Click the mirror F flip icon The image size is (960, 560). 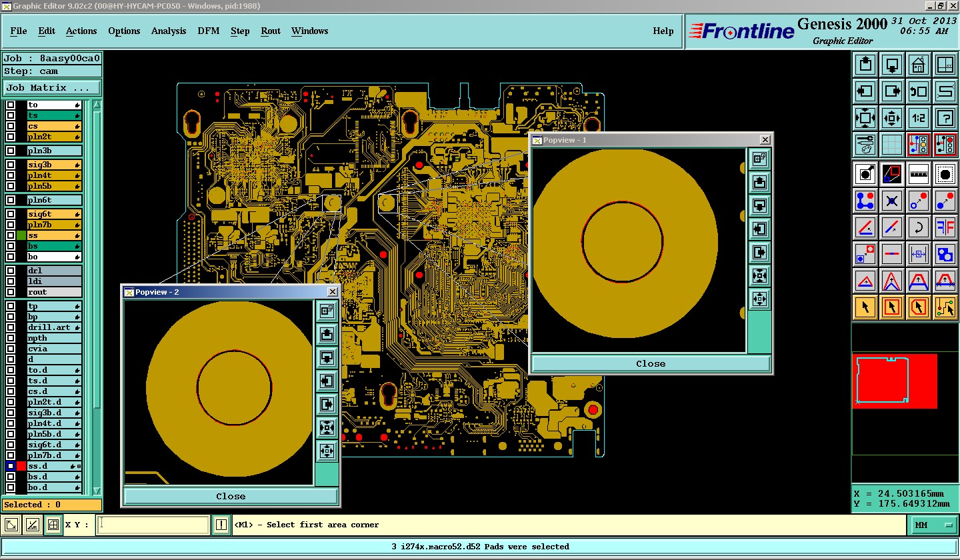(945, 227)
